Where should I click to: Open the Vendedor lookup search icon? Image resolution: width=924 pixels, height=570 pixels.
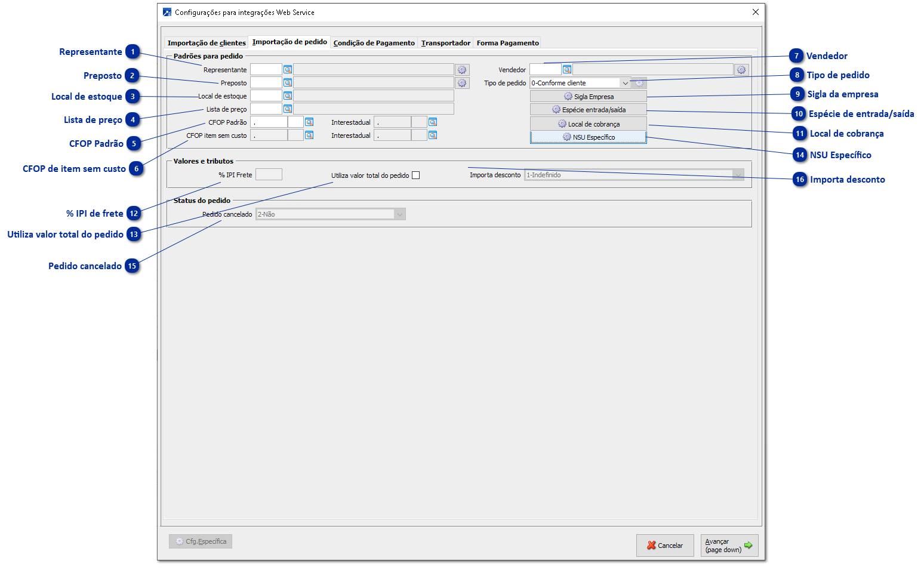567,70
